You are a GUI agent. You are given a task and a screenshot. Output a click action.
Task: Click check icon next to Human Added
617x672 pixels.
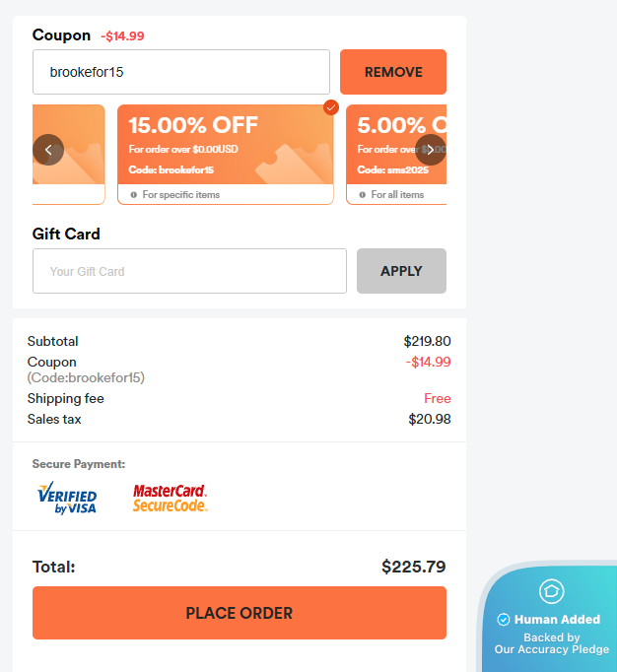click(x=504, y=620)
